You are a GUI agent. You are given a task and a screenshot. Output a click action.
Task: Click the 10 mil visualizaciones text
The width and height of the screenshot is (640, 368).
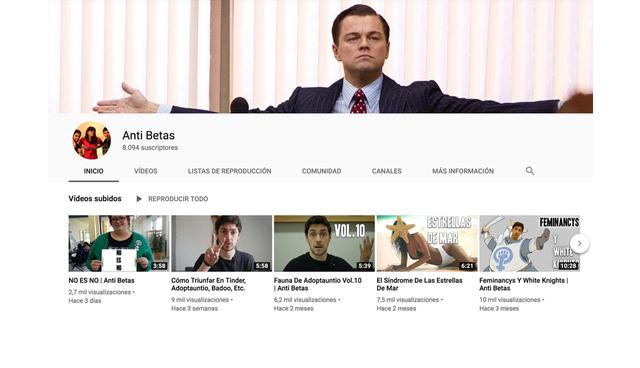[x=509, y=300]
